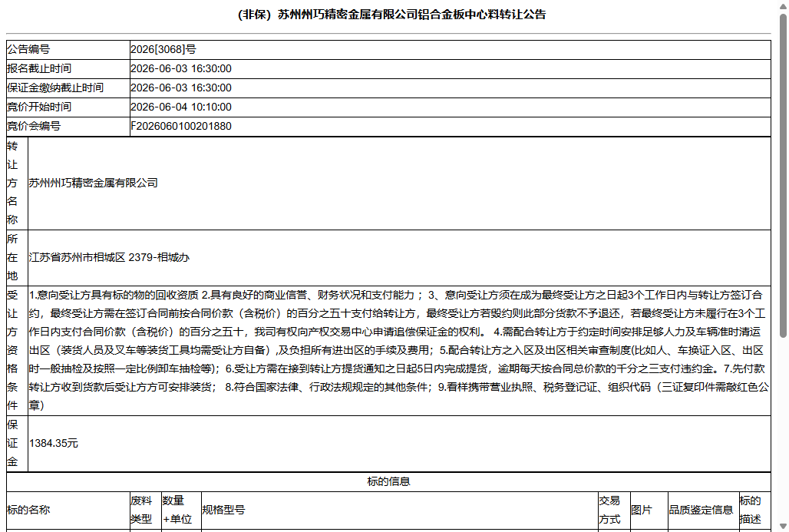The height and width of the screenshot is (532, 789).
Task: Select the time 2026-06-04 10:10:00
Action: [181, 107]
